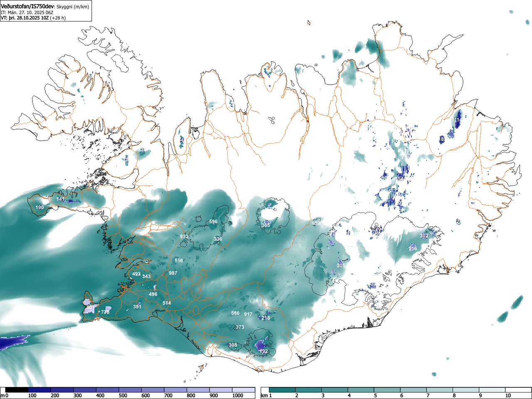Click the visibility value 308
The width and height of the screenshot is (532, 399).
(233, 345)
